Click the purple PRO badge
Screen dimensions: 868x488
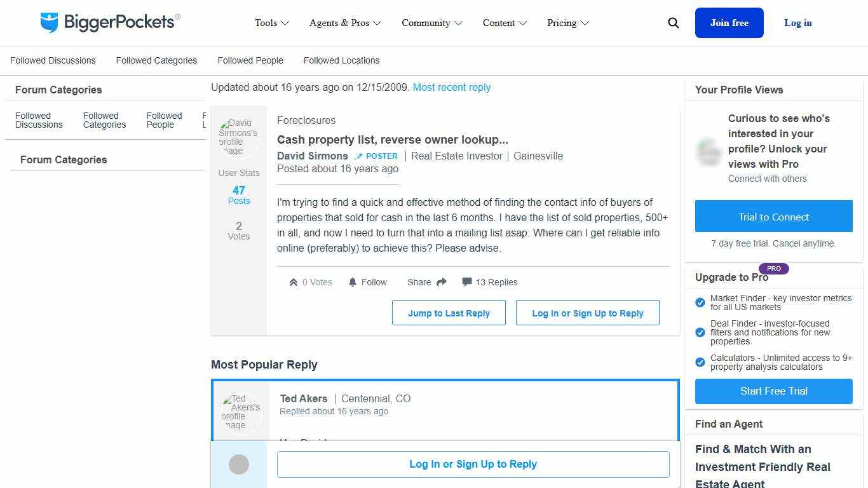(x=774, y=268)
